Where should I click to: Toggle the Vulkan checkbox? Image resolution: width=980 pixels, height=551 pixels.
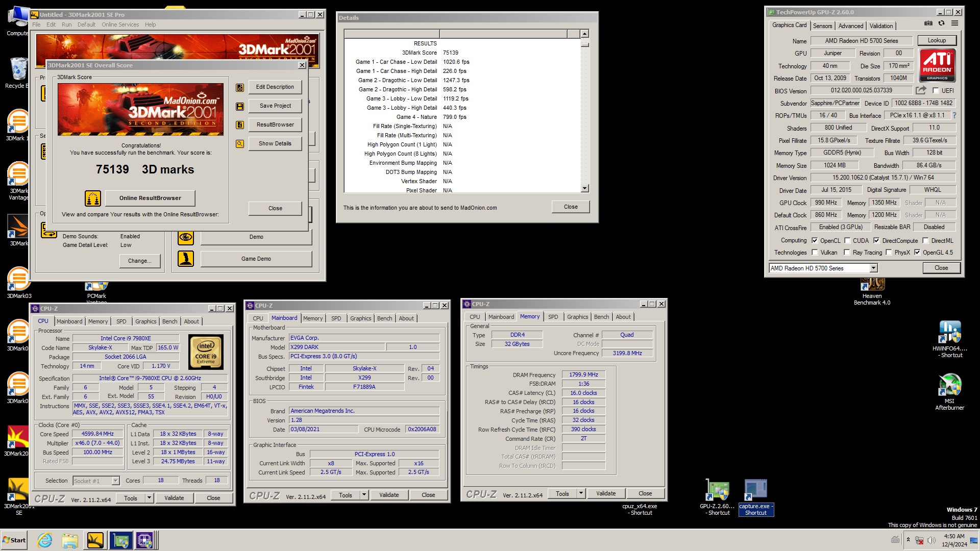tap(815, 252)
